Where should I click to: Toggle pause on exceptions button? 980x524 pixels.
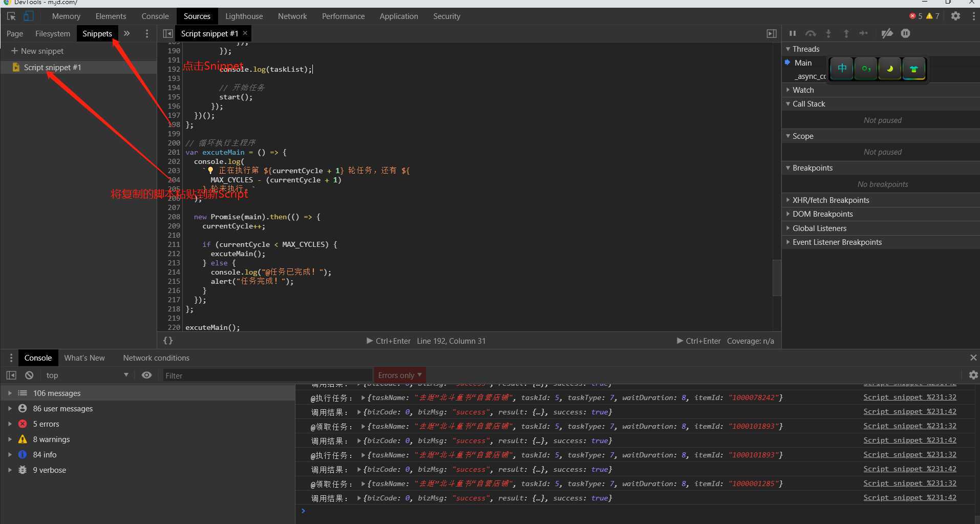pyautogui.click(x=905, y=34)
